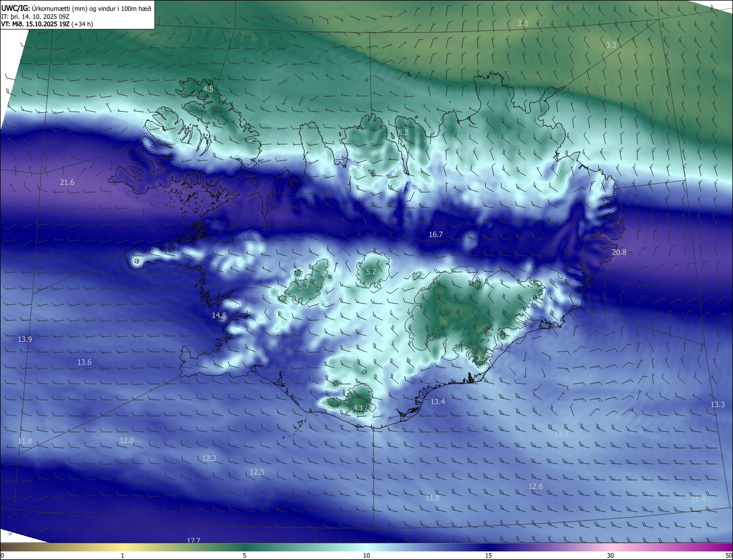Click the 4.5 value over the Westfjords

(208, 89)
